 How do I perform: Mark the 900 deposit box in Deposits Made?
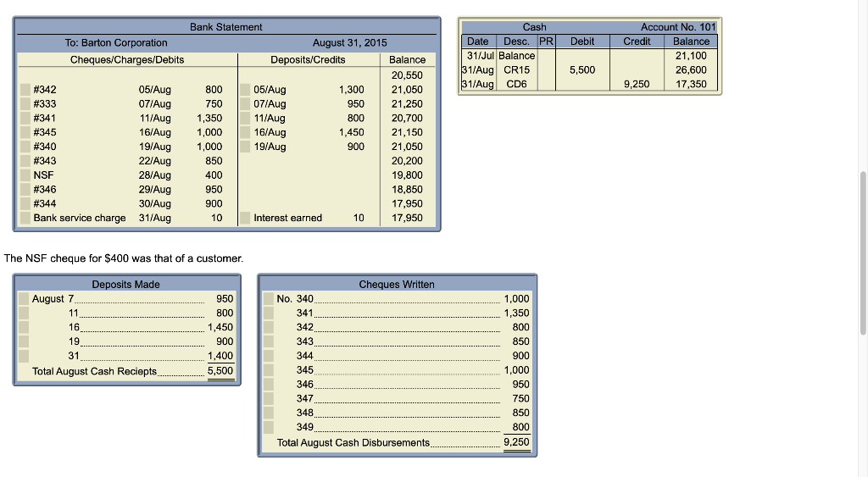point(23,341)
